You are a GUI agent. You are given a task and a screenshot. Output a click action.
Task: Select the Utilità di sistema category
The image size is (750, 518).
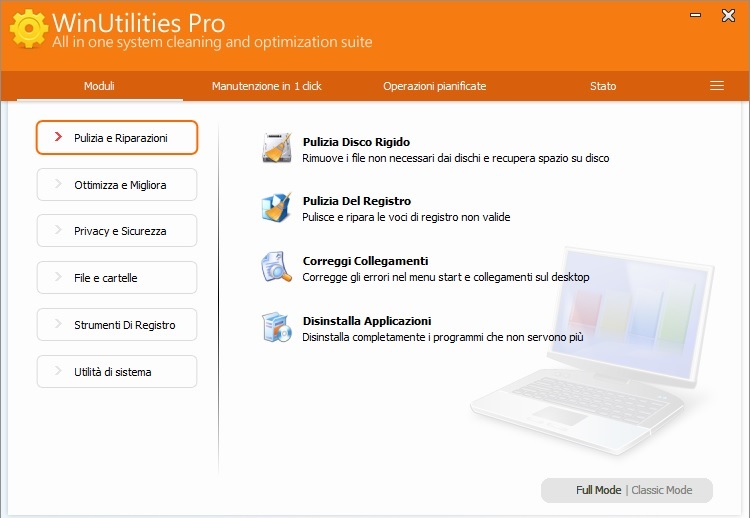pos(117,371)
